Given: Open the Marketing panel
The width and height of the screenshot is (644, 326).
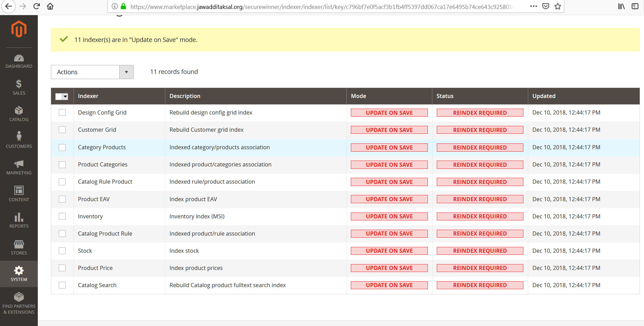Looking at the screenshot, I should (x=19, y=167).
